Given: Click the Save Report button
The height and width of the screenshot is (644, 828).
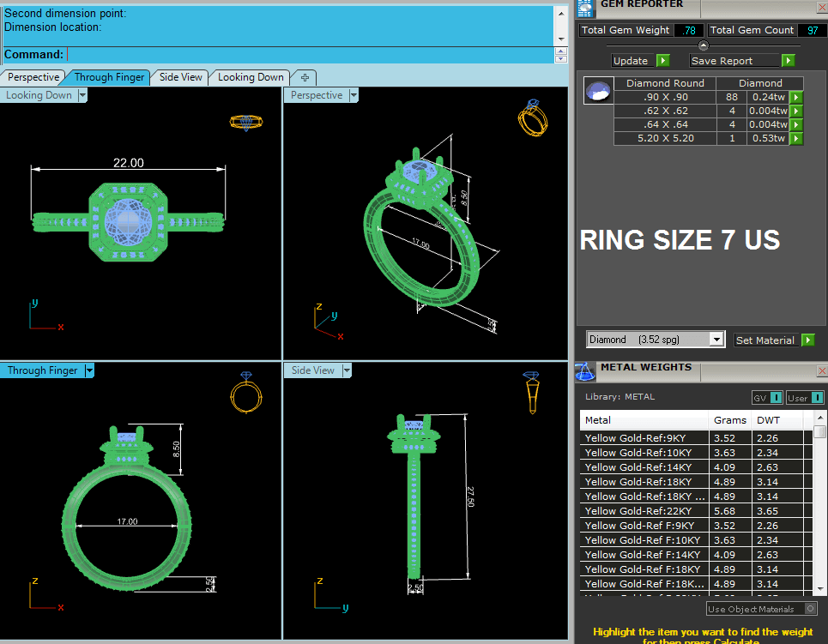Looking at the screenshot, I should coord(734,61).
